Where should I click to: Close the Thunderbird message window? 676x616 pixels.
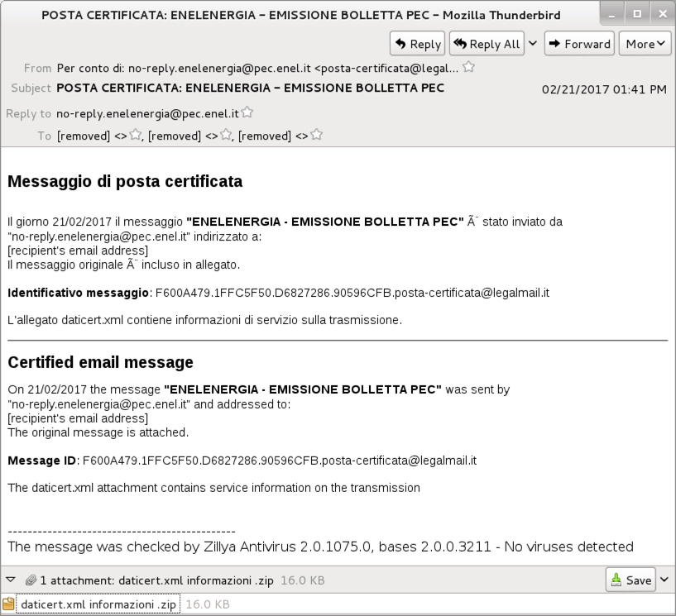click(x=663, y=14)
